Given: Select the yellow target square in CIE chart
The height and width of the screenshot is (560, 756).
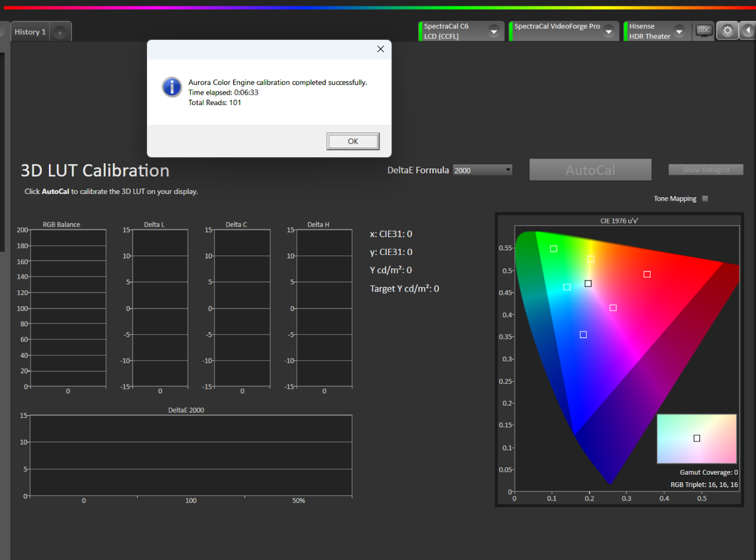Looking at the screenshot, I should coord(591,259).
